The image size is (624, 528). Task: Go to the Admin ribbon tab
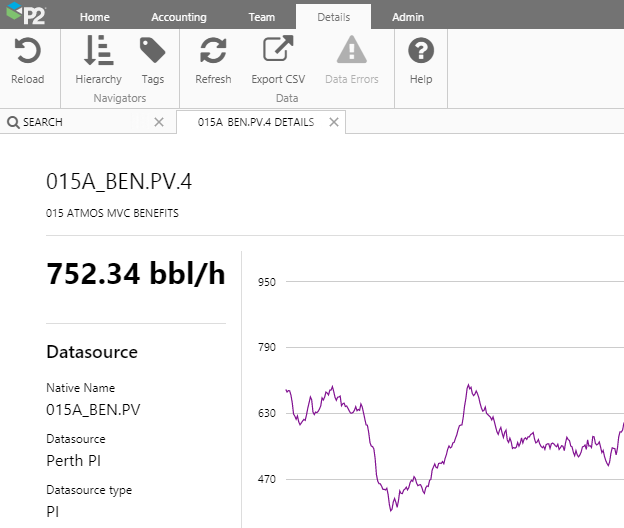[x=408, y=17]
